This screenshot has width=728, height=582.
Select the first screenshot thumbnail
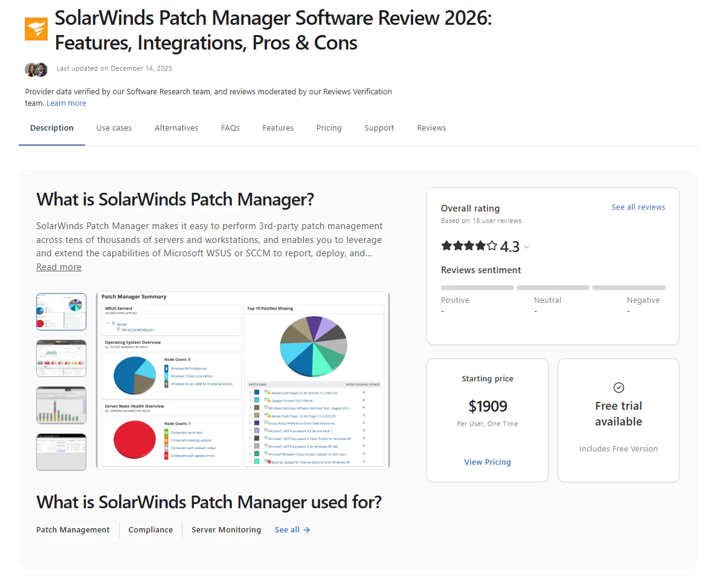[62, 312]
